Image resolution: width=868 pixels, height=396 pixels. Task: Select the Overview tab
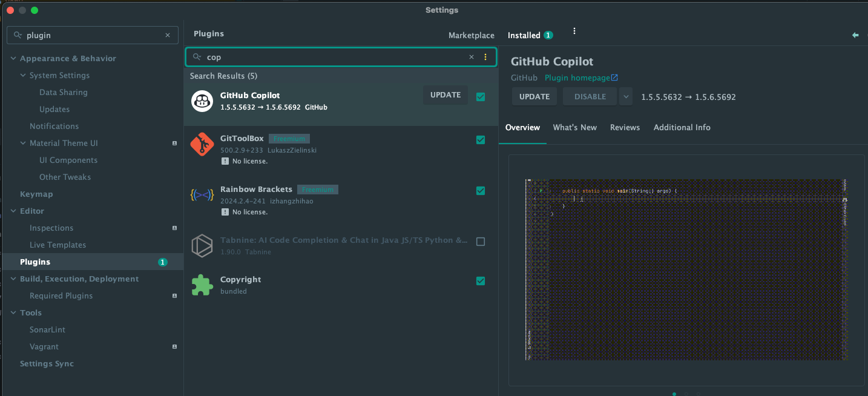click(522, 127)
